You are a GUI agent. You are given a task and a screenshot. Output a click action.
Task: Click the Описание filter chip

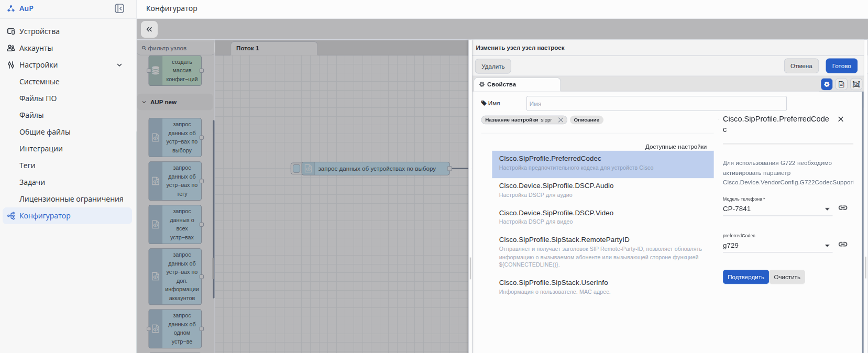586,120
